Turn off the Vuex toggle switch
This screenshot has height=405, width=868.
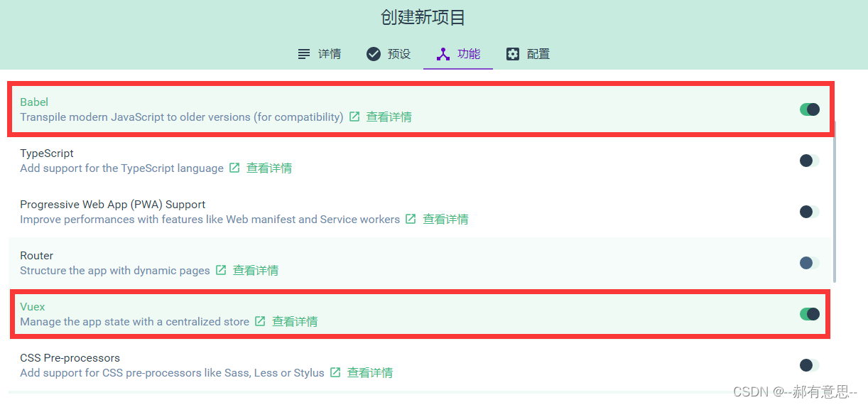810,314
